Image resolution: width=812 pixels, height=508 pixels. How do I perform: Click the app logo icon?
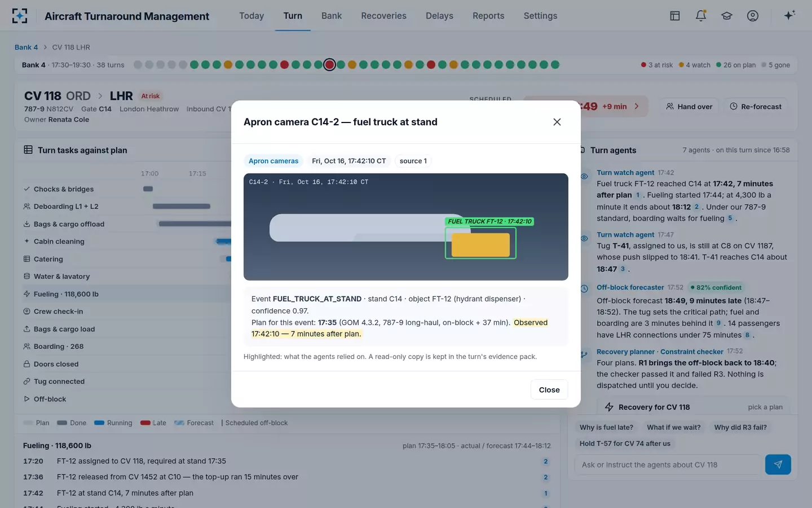pyautogui.click(x=20, y=16)
